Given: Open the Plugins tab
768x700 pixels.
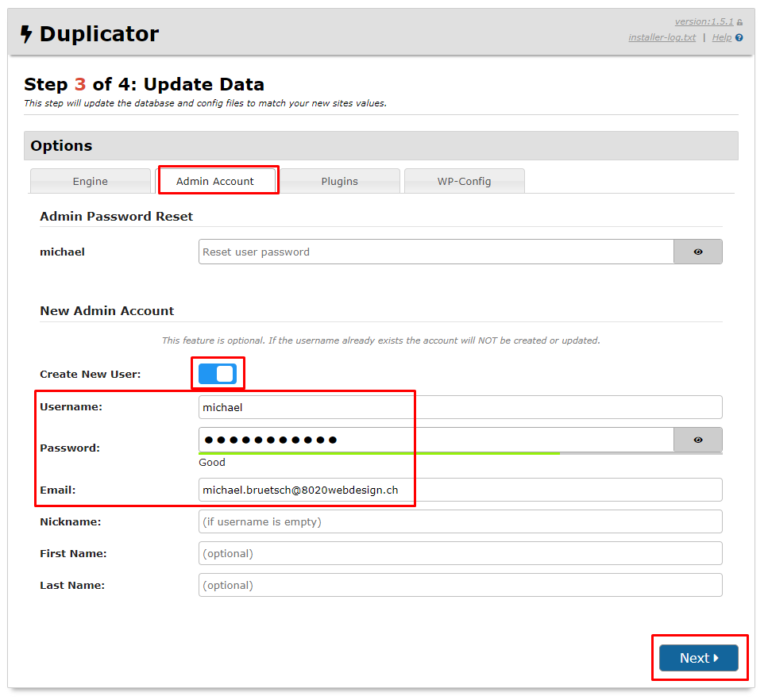Looking at the screenshot, I should (x=339, y=181).
